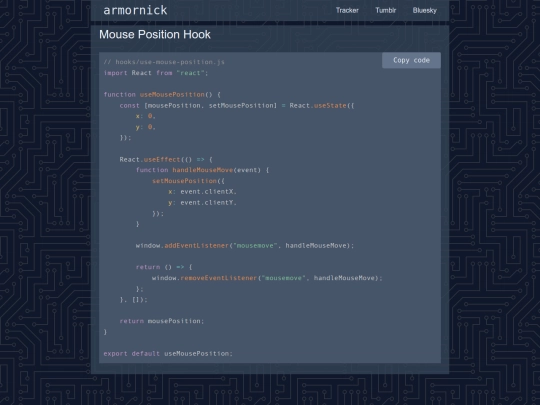This screenshot has width=540, height=405.
Task: Click the setMousePosition({ call line
Action: 188,181
